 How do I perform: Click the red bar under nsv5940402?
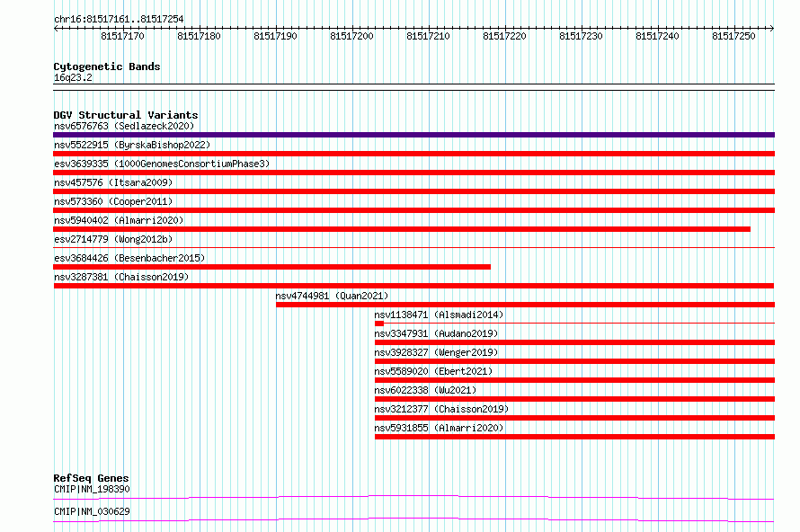click(x=402, y=229)
